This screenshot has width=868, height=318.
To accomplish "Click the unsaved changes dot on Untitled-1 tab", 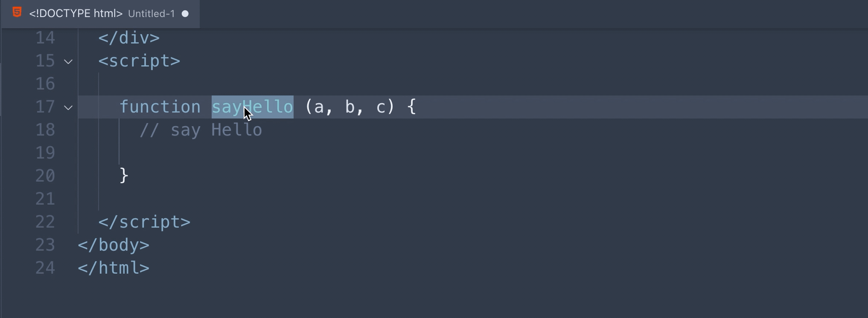I will click(x=185, y=14).
